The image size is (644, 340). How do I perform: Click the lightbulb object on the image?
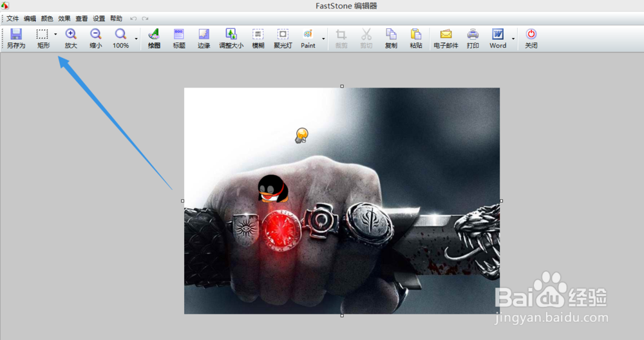point(301,135)
